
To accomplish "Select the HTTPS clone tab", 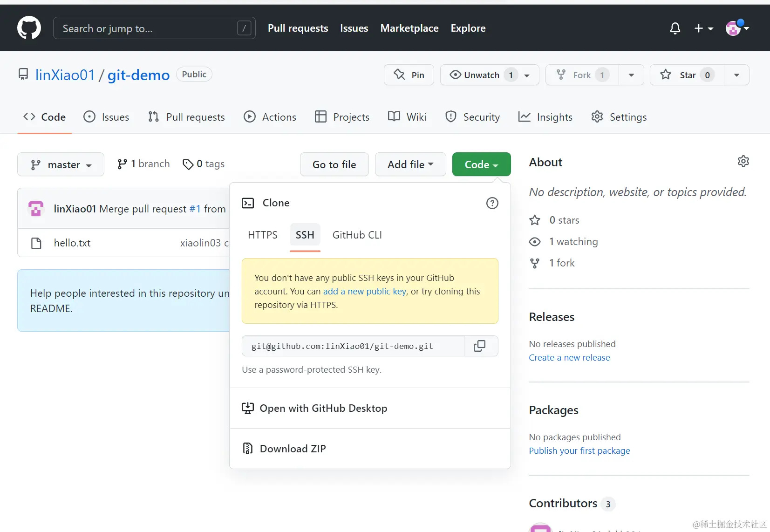I will (263, 235).
